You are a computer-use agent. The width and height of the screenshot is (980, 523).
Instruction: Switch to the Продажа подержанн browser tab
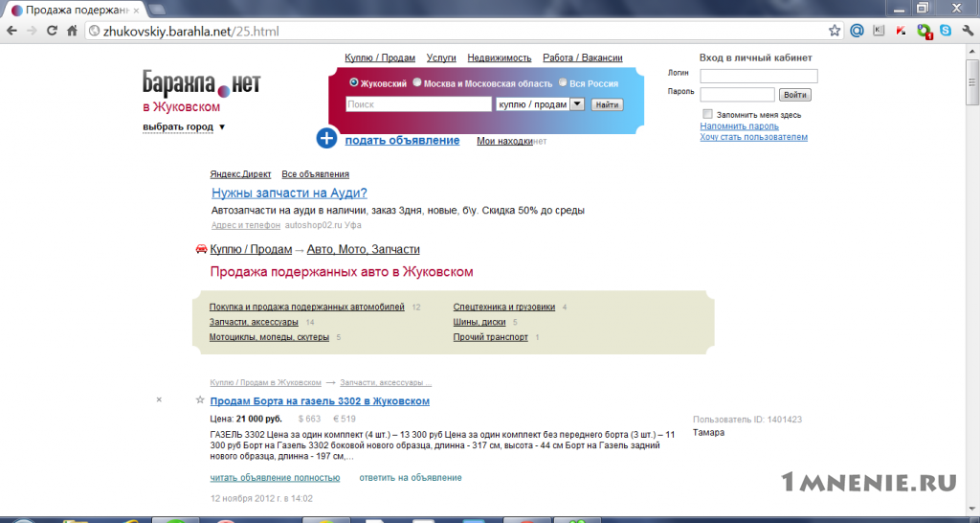[75, 10]
